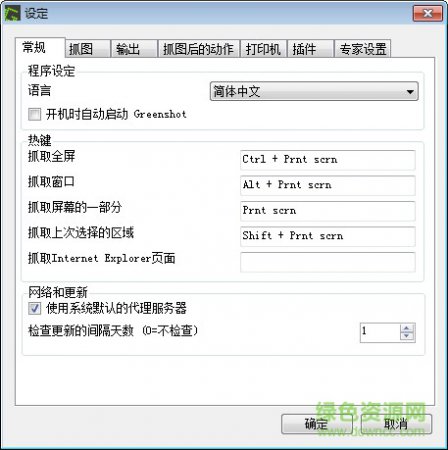Image resolution: width=448 pixels, height=450 pixels.
Task: Open the 语言 dropdown showing 简体中文
Action: point(314,91)
